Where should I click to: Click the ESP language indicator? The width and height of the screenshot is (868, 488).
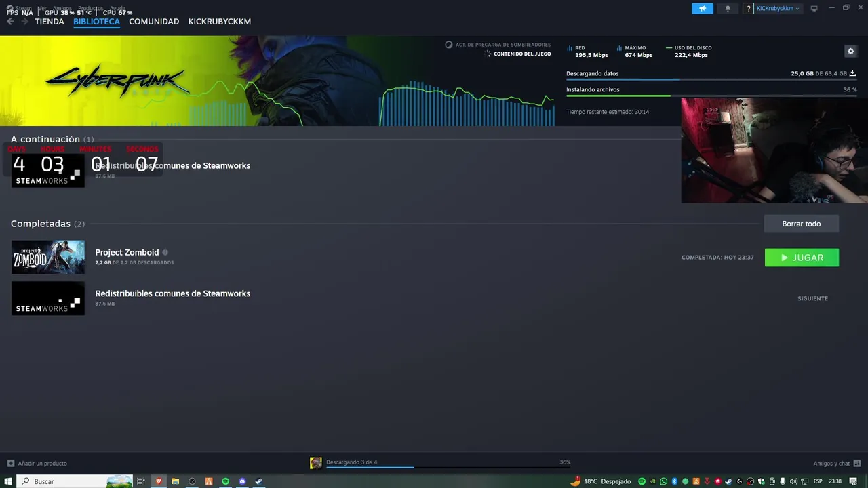pyautogui.click(x=818, y=481)
